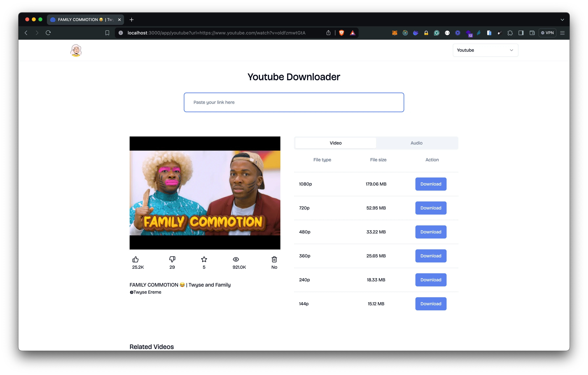Click the File type column header
The height and width of the screenshot is (375, 588).
coord(322,160)
